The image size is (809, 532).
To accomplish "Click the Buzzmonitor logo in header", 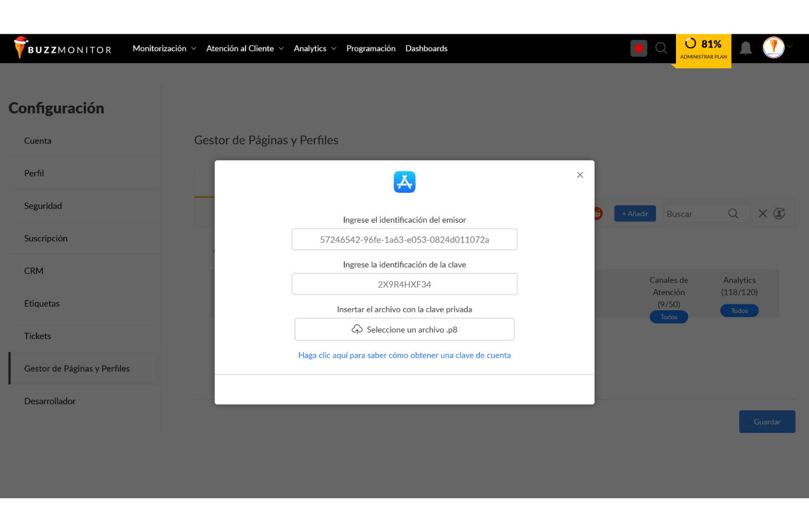I will click(63, 49).
